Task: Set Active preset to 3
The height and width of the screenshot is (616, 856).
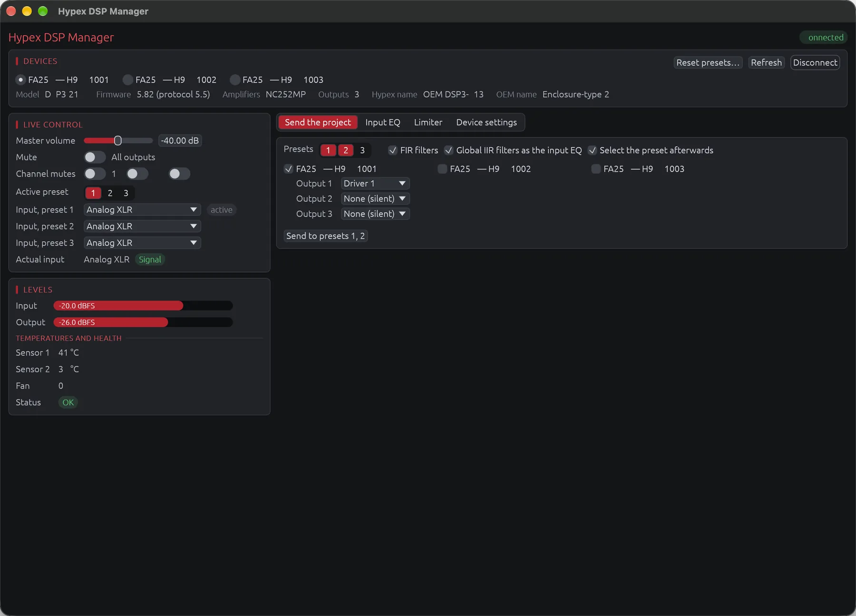Action: click(x=126, y=193)
